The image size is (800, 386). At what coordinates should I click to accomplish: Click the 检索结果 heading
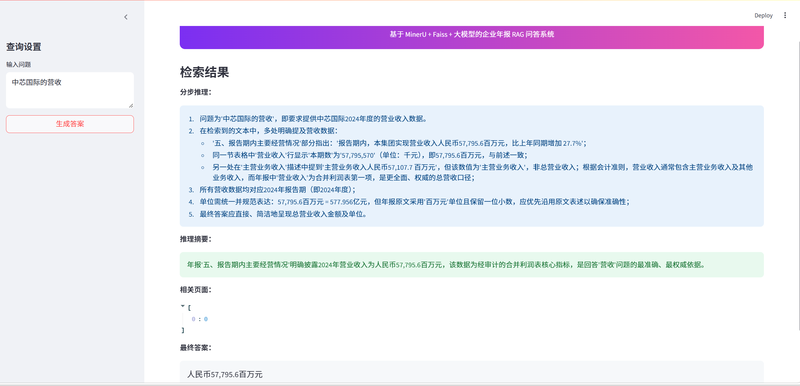pyautogui.click(x=204, y=72)
